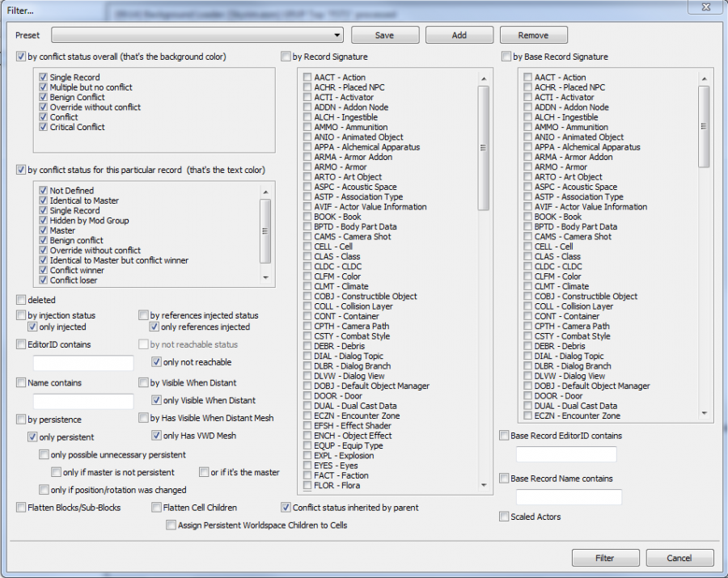Enable 'by injection status' filtering

(x=20, y=315)
